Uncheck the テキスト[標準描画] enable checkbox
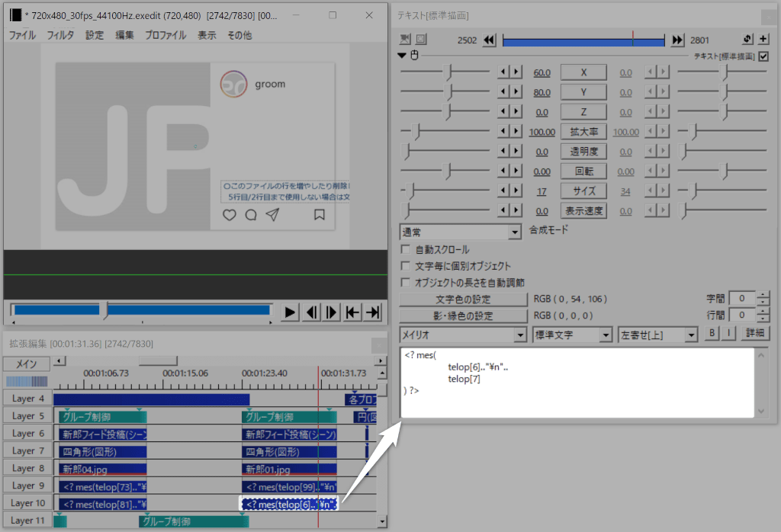Viewport: 781px width, 532px height. point(763,56)
